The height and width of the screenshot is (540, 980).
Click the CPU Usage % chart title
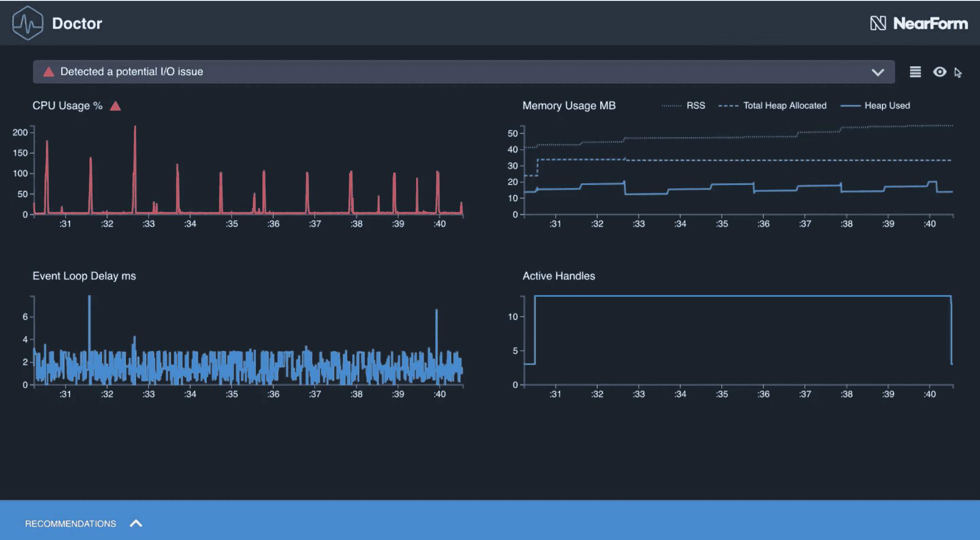67,106
